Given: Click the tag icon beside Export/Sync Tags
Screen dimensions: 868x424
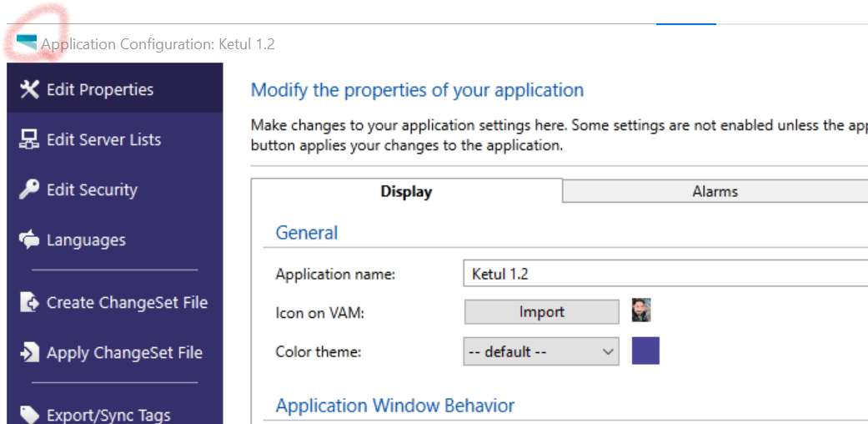Looking at the screenshot, I should click(x=29, y=414).
